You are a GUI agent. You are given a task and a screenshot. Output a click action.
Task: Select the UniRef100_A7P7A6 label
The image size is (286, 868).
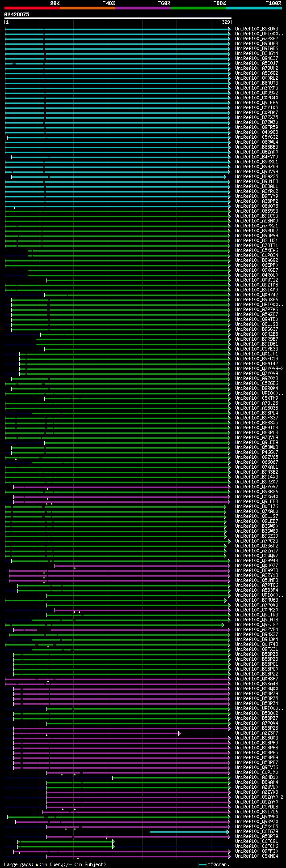click(x=257, y=309)
